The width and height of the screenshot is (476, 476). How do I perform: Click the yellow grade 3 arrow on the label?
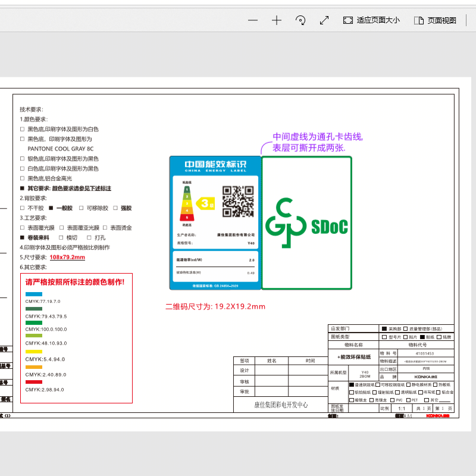205,203
